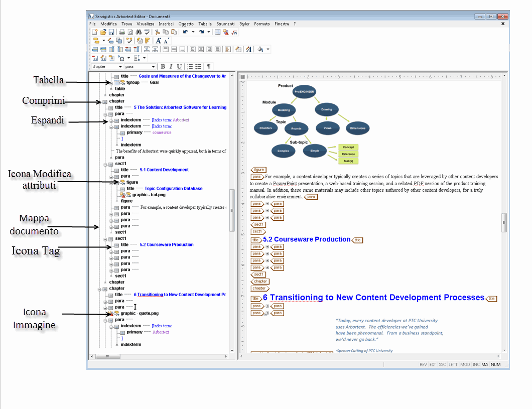Screen dimensions: 532x409
Task: Click the small A decrease font icon
Action: tap(166, 41)
